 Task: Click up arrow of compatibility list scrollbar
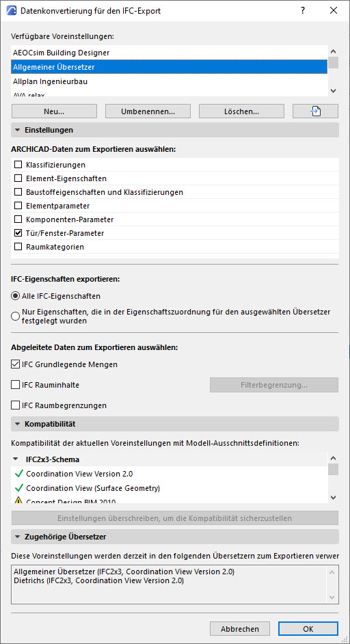(x=333, y=458)
